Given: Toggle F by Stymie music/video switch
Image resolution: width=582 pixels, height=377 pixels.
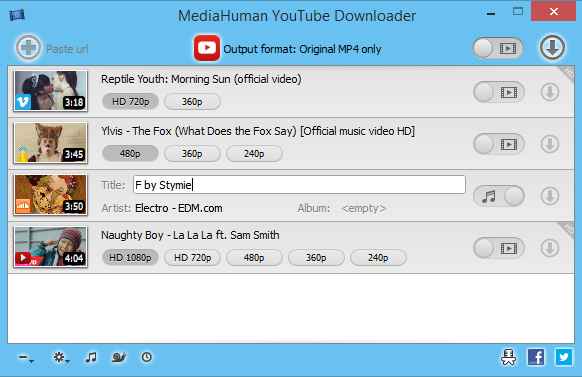Looking at the screenshot, I should (x=498, y=196).
